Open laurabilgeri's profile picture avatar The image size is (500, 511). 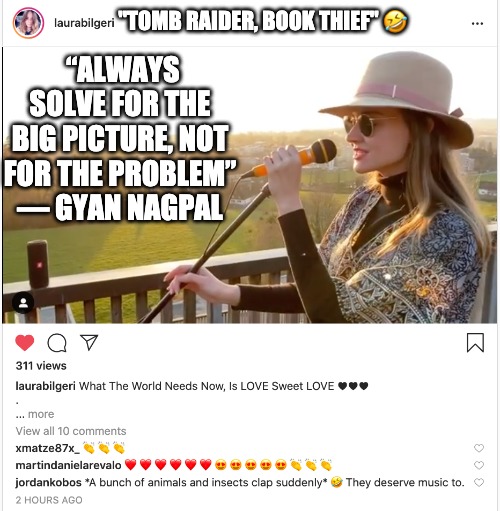28,23
